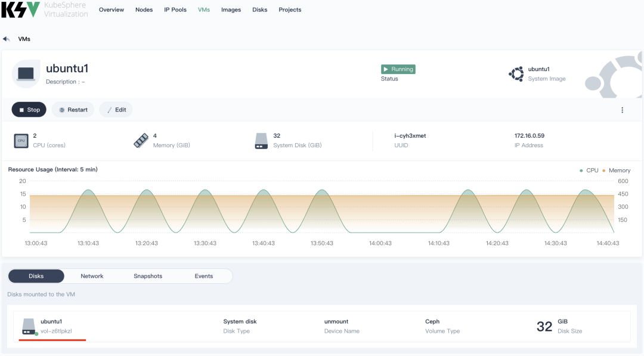The image size is (644, 356).
Task: Click the vol-z6tlpkzl volume ID
Action: [x=56, y=331]
